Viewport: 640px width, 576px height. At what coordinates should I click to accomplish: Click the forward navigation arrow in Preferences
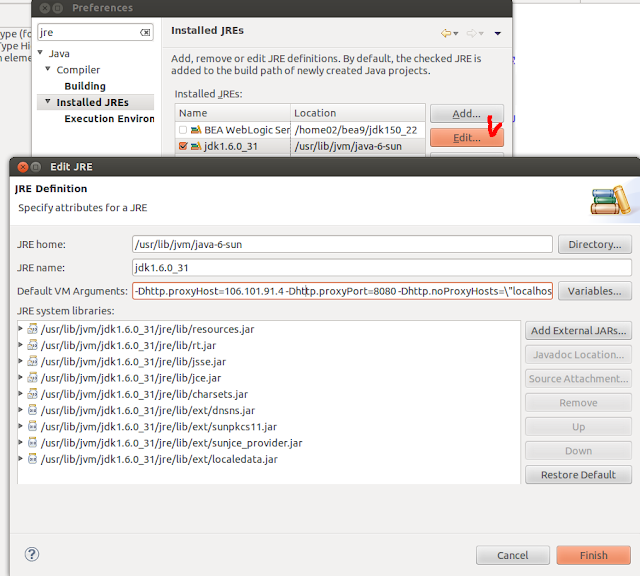[x=471, y=33]
